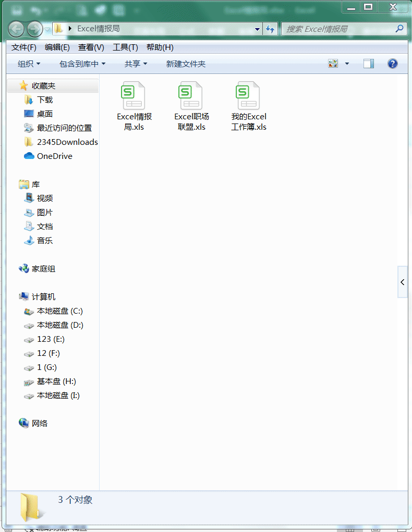This screenshot has height=532, width=412.
Task: Open the 帮助(H) menu
Action: pyautogui.click(x=160, y=47)
